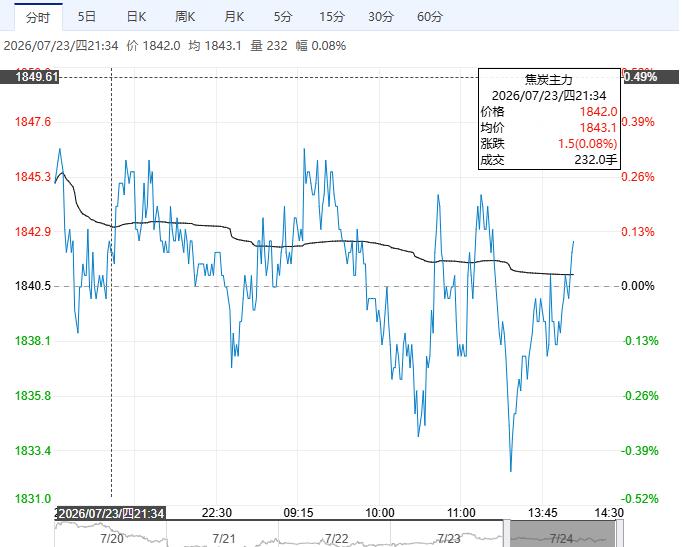685x547 pixels.
Task: Open the 60分 interval tab
Action: (x=430, y=17)
